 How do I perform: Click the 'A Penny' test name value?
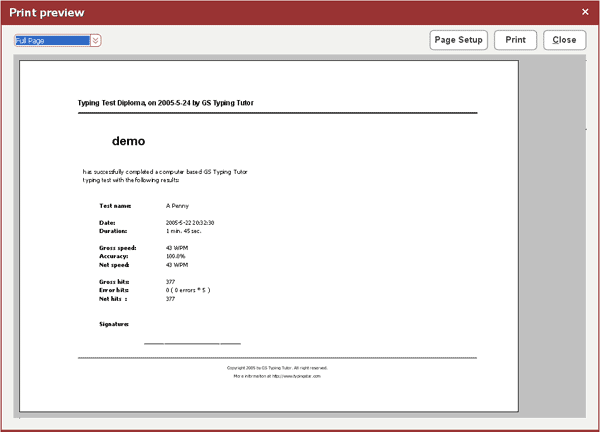point(177,206)
